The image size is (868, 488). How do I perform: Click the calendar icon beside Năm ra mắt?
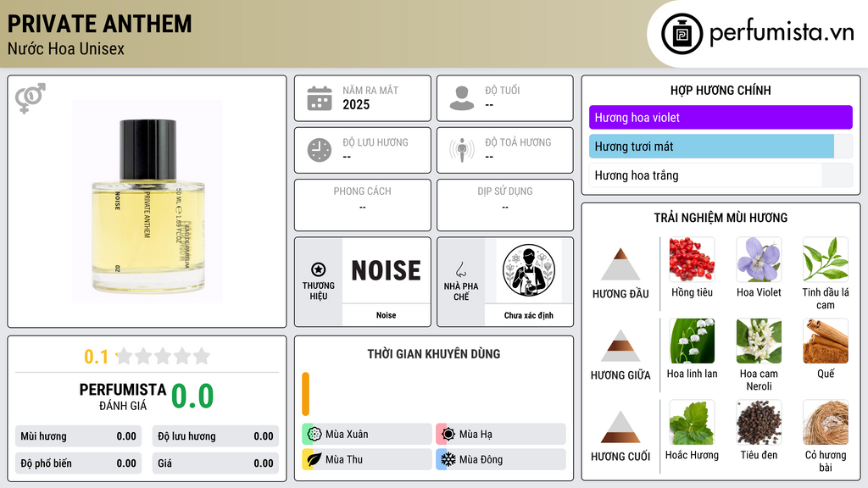point(320,98)
